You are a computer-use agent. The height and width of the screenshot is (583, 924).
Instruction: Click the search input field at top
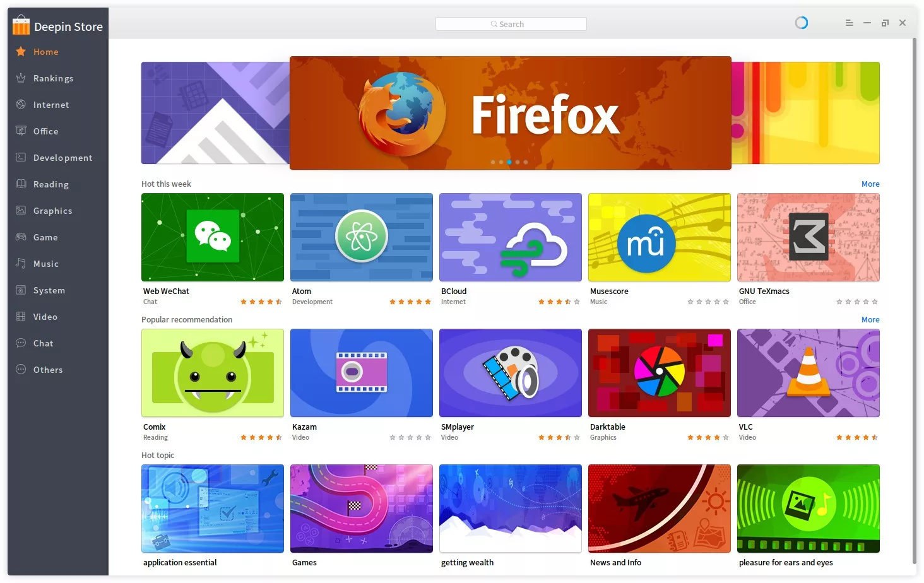tap(511, 24)
